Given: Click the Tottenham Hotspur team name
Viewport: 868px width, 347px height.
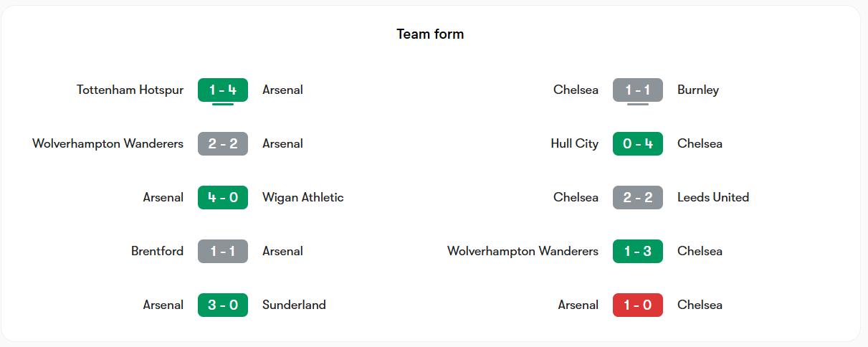Looking at the screenshot, I should point(130,90).
